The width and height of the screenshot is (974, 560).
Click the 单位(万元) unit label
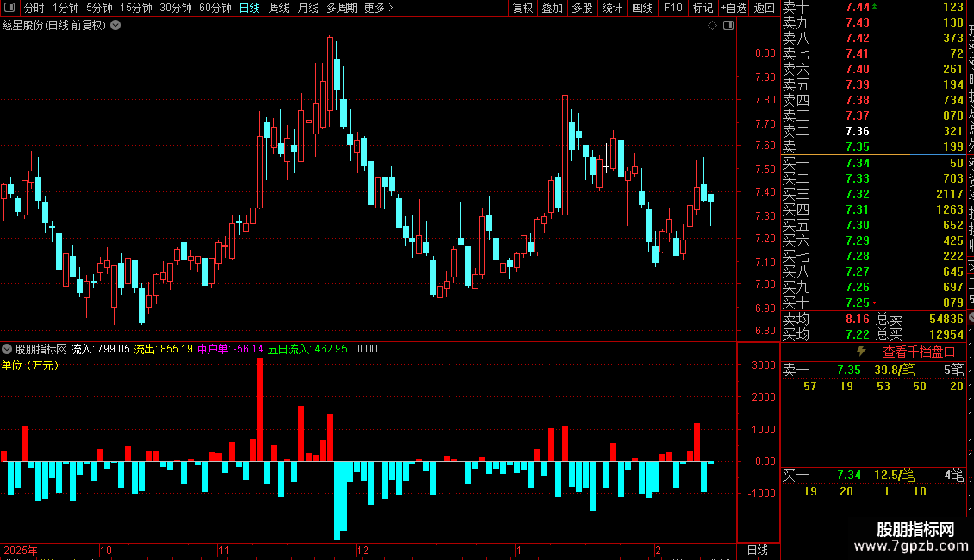tap(30, 365)
